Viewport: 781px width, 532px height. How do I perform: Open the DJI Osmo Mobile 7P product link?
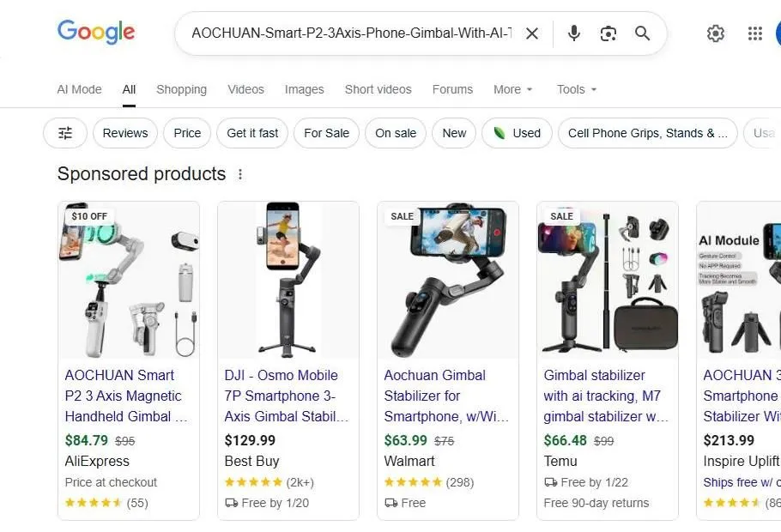[288, 396]
